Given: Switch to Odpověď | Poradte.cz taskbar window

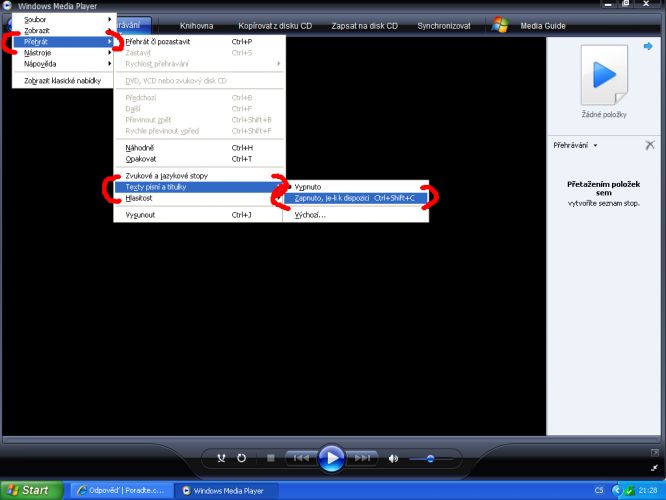Looking at the screenshot, I should pyautogui.click(x=121, y=491).
